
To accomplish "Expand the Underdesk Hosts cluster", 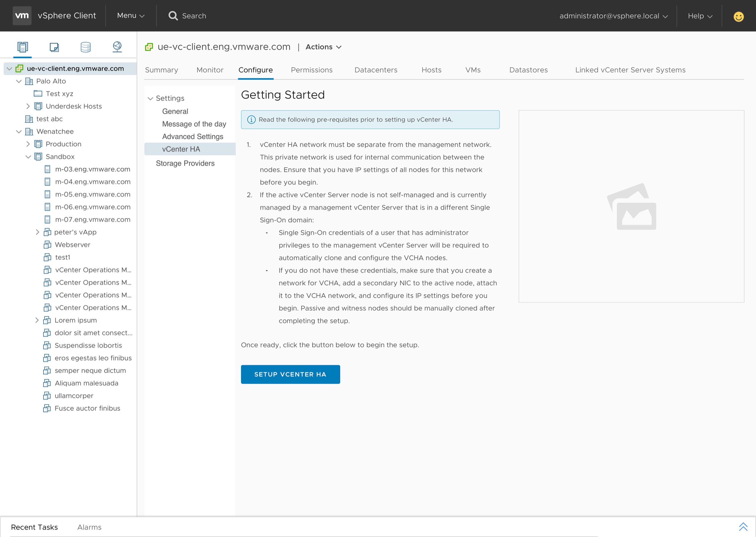I will coord(28,106).
